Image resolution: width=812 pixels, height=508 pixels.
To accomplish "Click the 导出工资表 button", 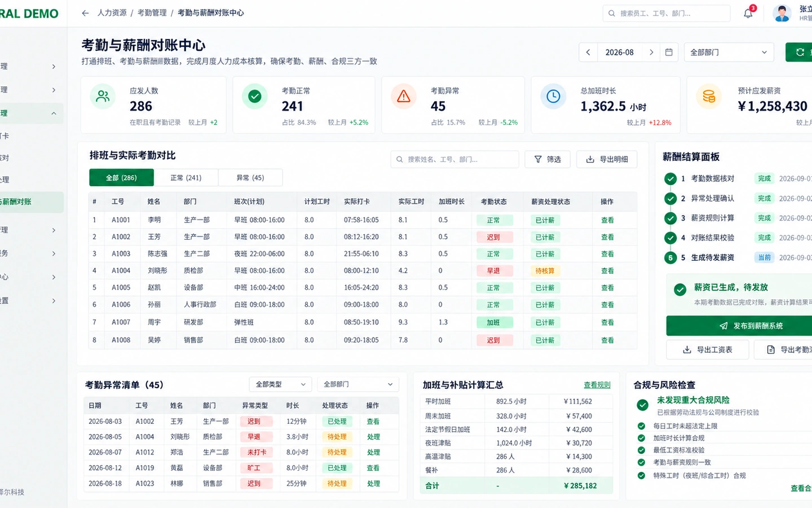I will coord(708,350).
